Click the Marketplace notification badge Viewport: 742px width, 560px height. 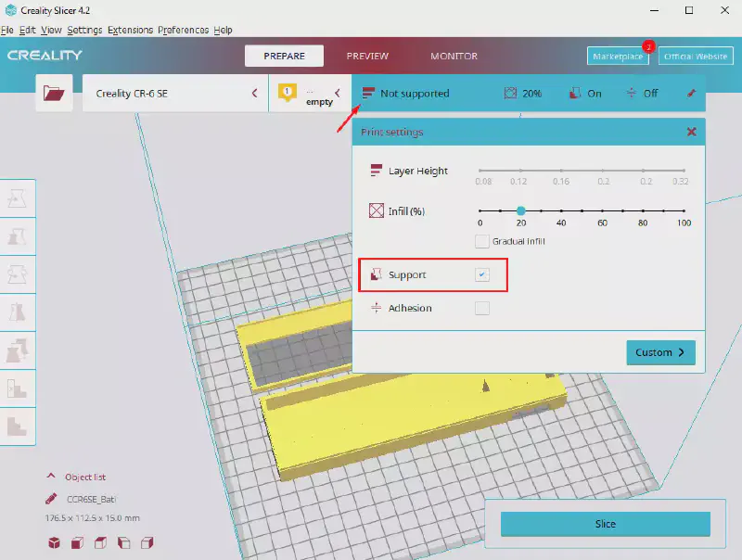648,46
